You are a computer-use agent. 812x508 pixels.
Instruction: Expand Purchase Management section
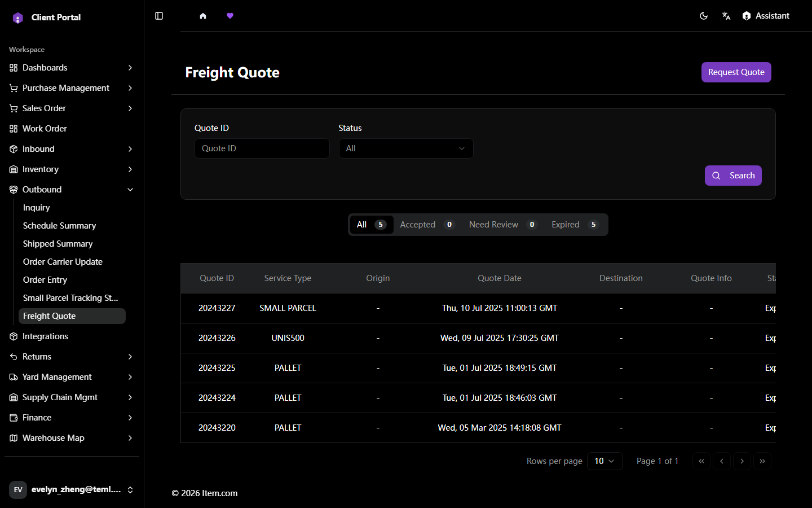pyautogui.click(x=72, y=88)
